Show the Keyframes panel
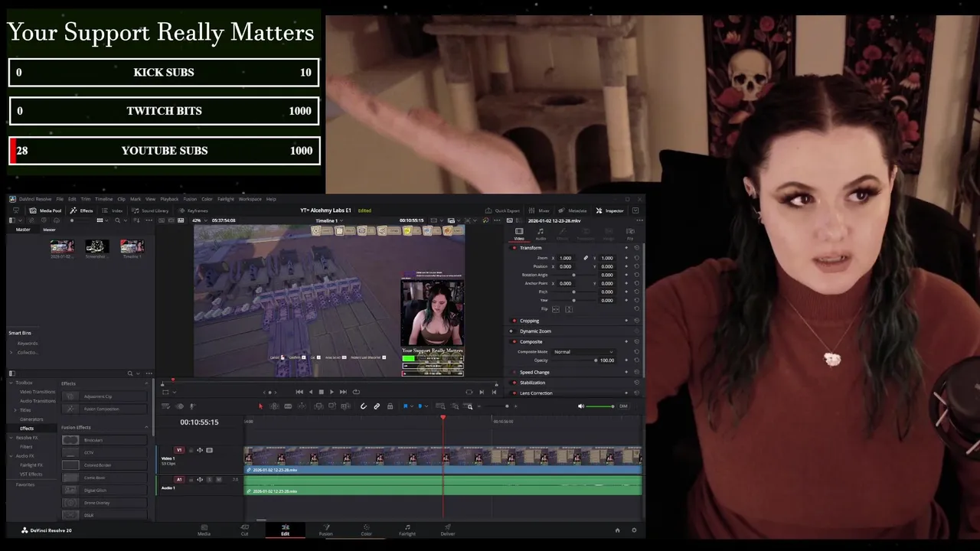Image resolution: width=980 pixels, height=551 pixels. pyautogui.click(x=193, y=210)
